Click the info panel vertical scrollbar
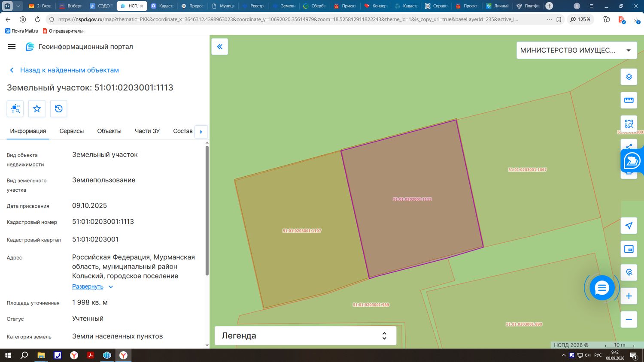644x362 pixels. 207,210
